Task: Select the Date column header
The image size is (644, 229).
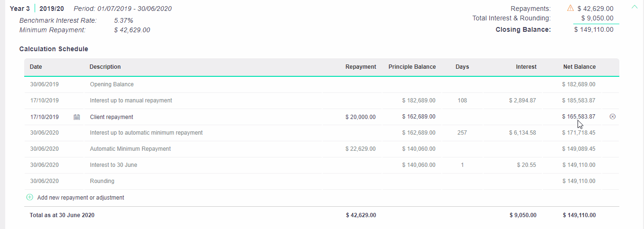Action: [x=36, y=67]
